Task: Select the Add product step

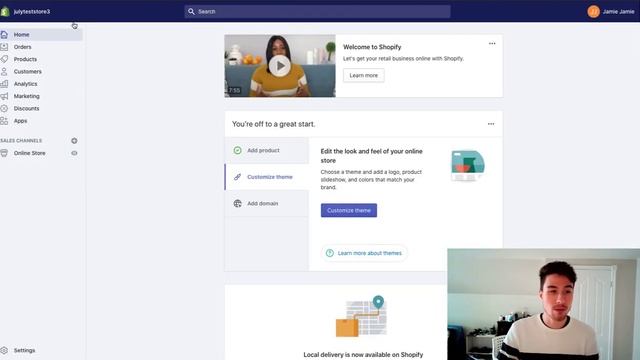Action: coord(267,150)
